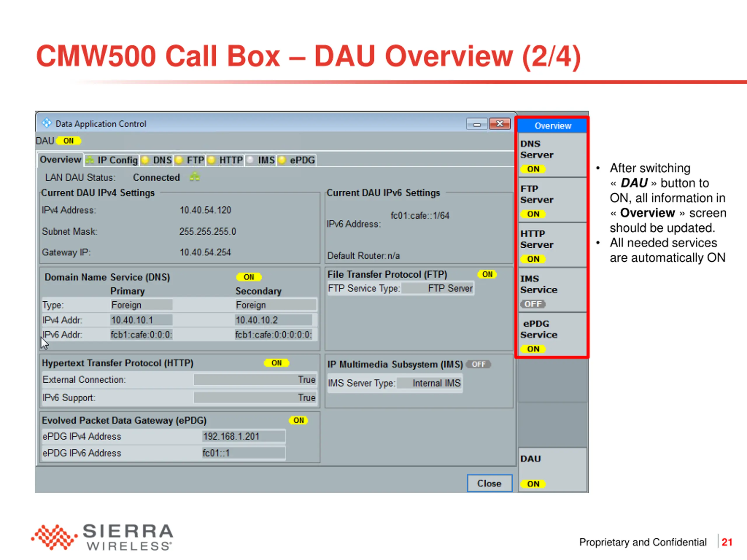The height and width of the screenshot is (560, 747).
Task: Click the secondary DNS Type Foreign field
Action: click(x=275, y=305)
